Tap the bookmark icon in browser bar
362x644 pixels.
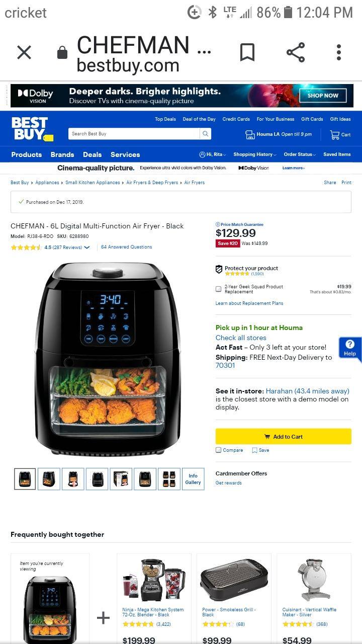tap(247, 52)
